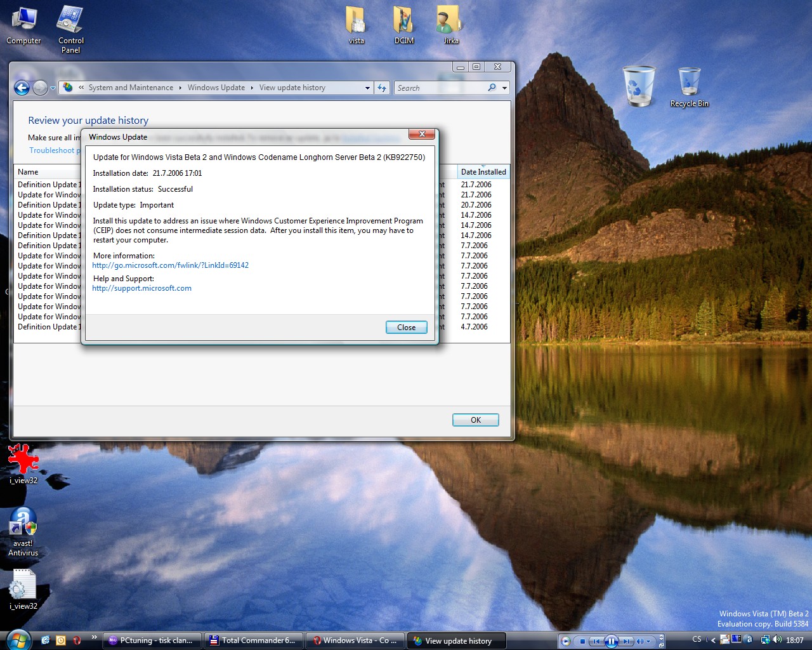Go back in Windows Update window
812x650 pixels.
click(22, 88)
